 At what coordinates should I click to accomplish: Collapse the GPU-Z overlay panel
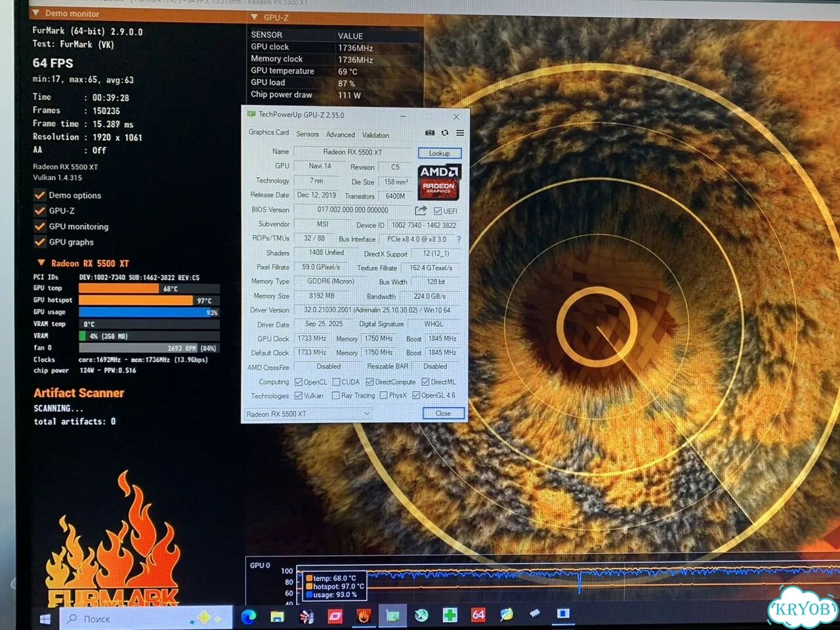point(254,17)
